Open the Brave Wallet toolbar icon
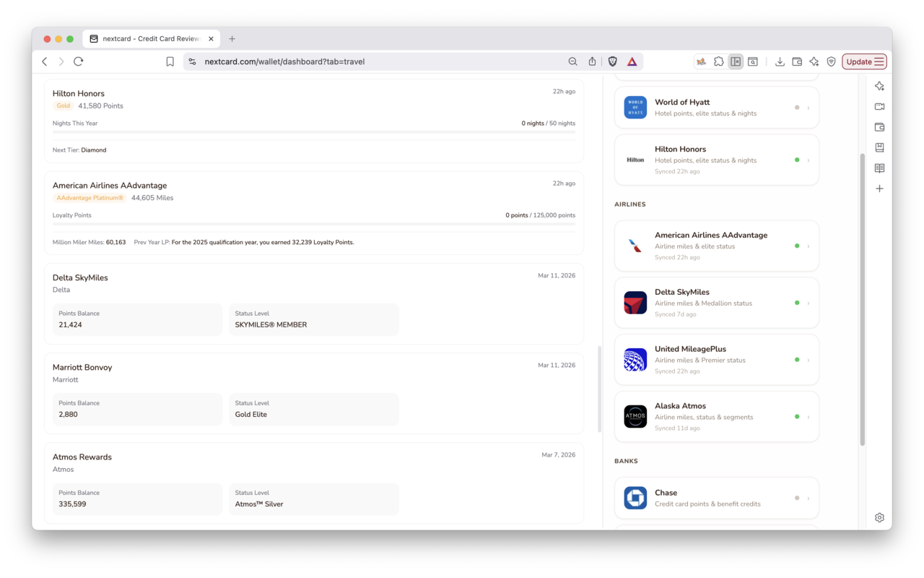The width and height of the screenshot is (924, 578). pyautogui.click(x=798, y=61)
